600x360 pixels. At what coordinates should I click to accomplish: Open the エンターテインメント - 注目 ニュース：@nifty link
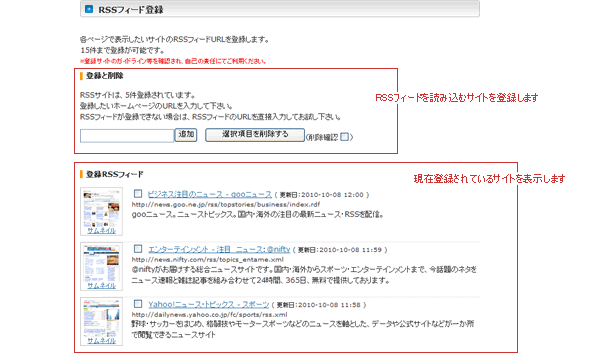[219, 249]
